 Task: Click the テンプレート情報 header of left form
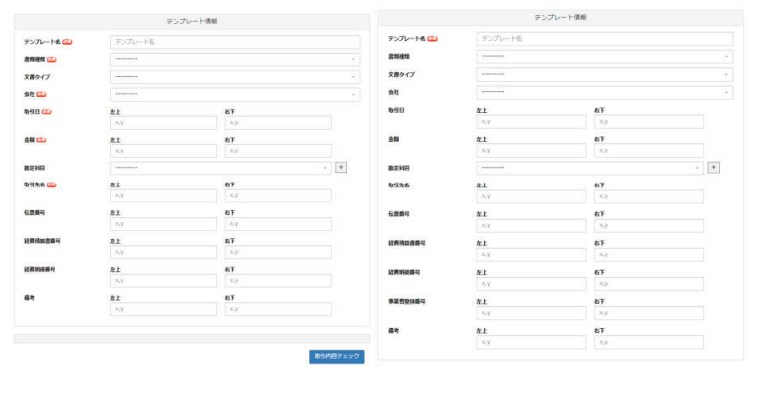(192, 21)
